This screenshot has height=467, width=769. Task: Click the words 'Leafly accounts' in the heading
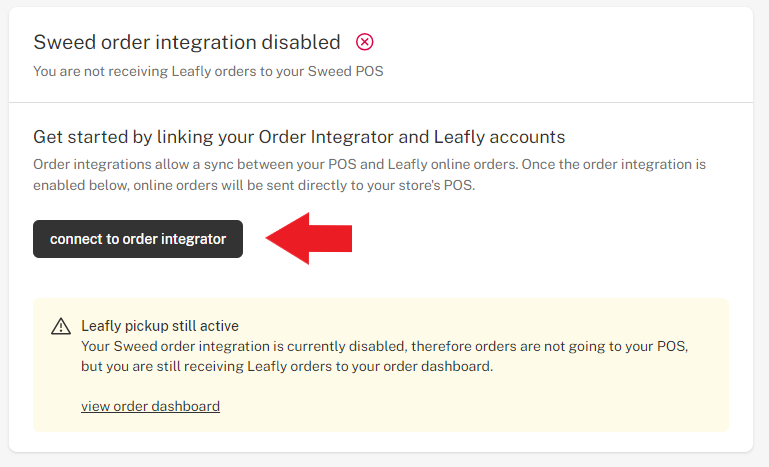tap(499, 137)
